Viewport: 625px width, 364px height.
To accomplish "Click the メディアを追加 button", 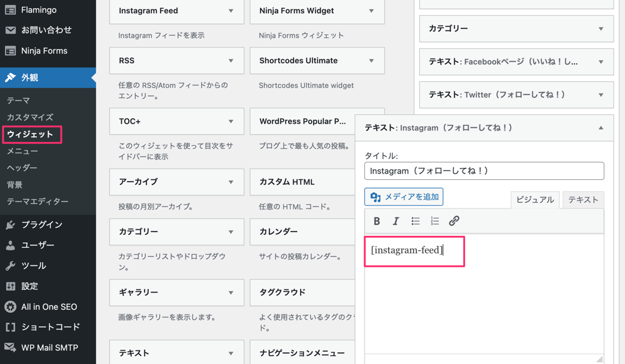I will (404, 197).
